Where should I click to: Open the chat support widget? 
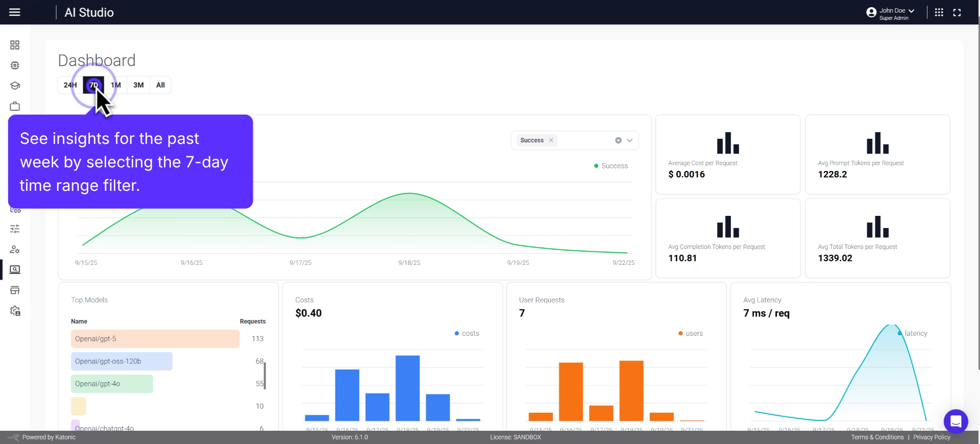tap(955, 422)
